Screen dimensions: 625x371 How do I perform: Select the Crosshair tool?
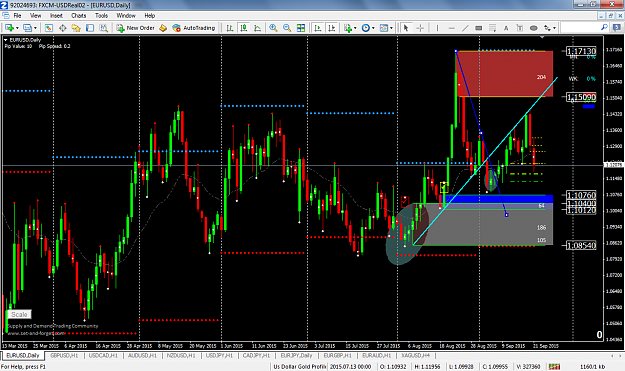coord(420,28)
